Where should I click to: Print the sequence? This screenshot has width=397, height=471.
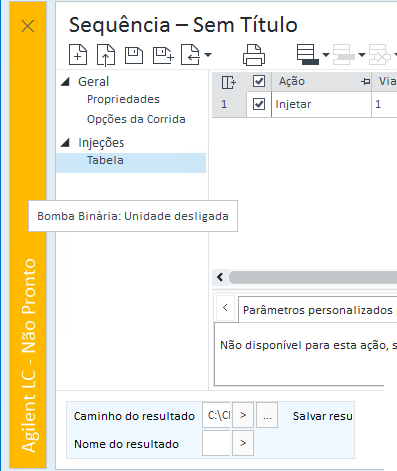click(254, 55)
